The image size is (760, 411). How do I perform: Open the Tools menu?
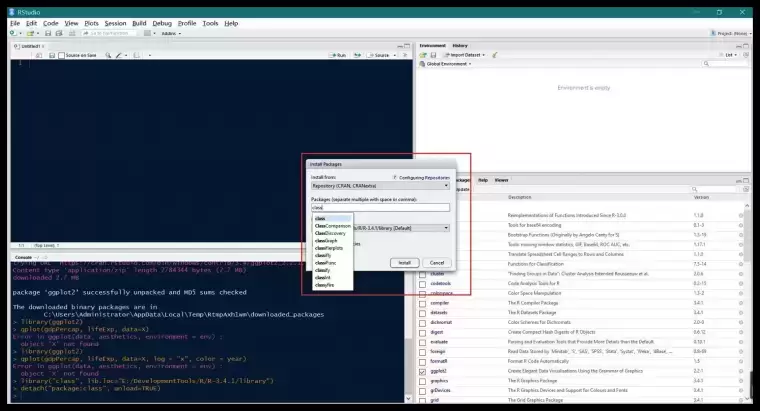[210, 23]
